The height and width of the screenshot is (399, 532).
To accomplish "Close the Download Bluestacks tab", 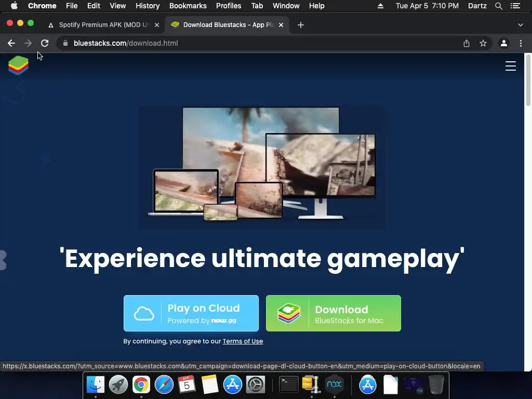I will tap(281, 25).
